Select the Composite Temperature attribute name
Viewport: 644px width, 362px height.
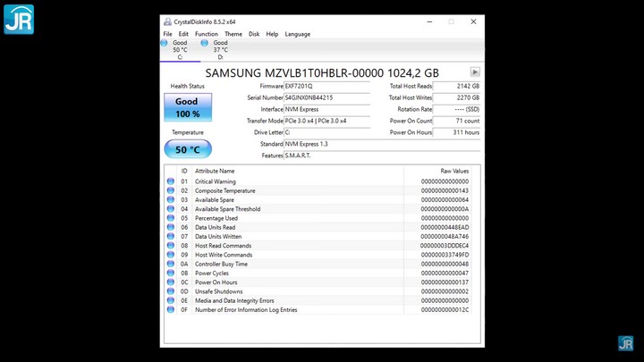click(x=225, y=191)
